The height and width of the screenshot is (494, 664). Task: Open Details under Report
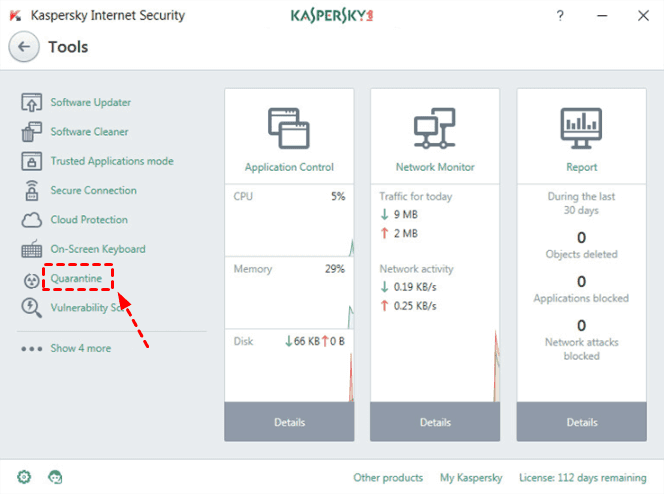(581, 422)
